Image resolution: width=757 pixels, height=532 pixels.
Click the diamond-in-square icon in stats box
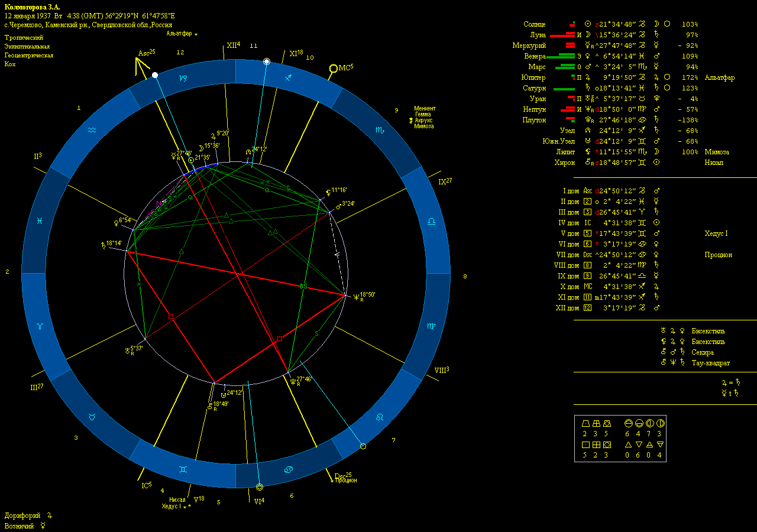[606, 445]
